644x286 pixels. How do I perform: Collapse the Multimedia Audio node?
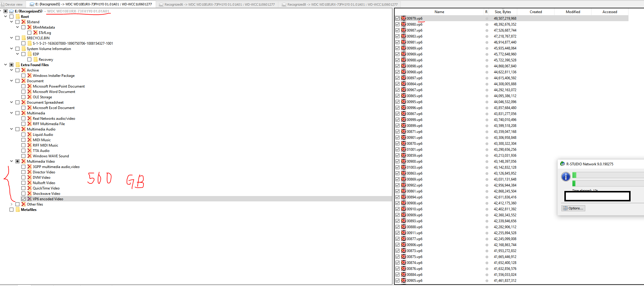(12, 129)
